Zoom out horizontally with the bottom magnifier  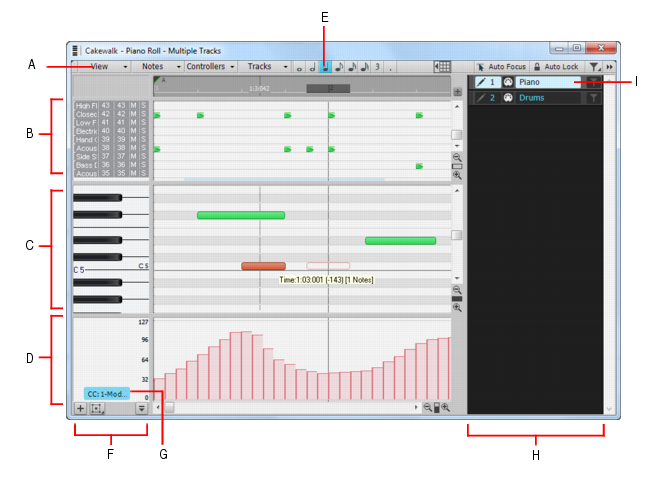pos(428,408)
